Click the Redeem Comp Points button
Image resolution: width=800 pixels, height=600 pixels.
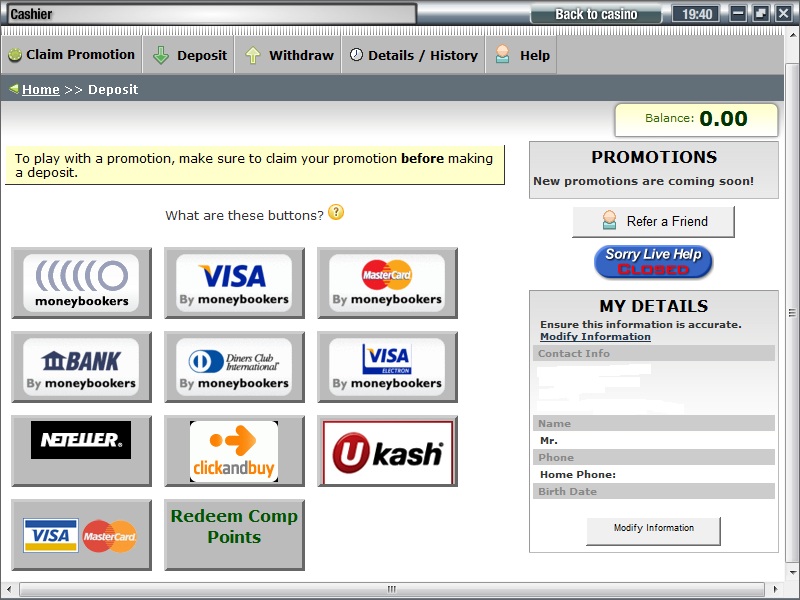point(234,535)
